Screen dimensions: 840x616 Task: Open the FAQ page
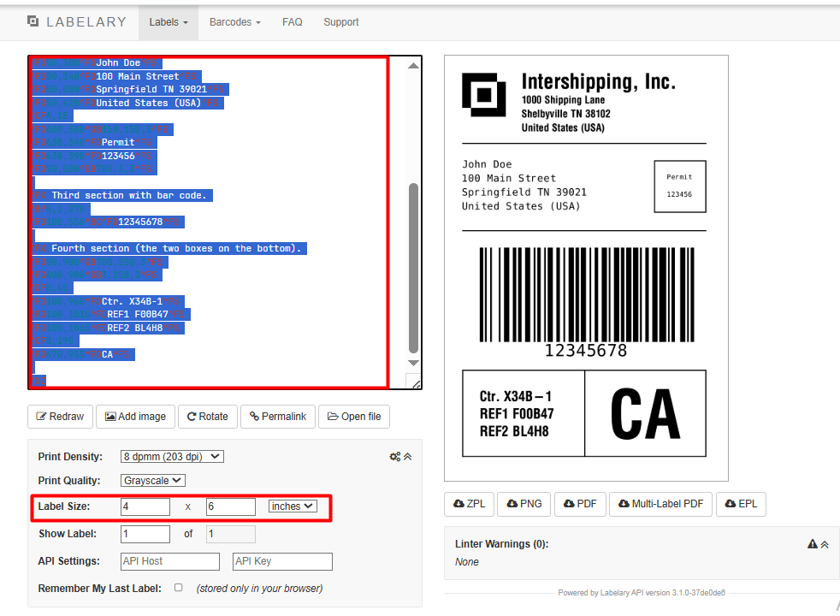click(292, 22)
